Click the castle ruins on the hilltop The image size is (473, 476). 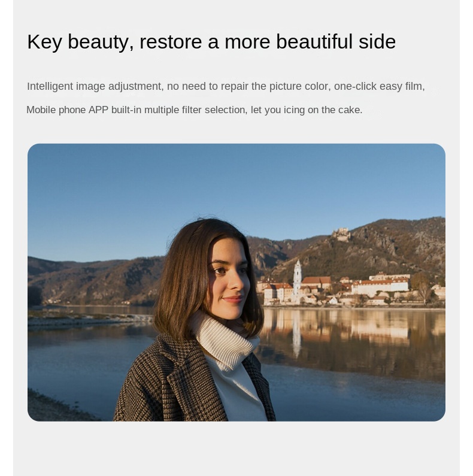click(341, 234)
